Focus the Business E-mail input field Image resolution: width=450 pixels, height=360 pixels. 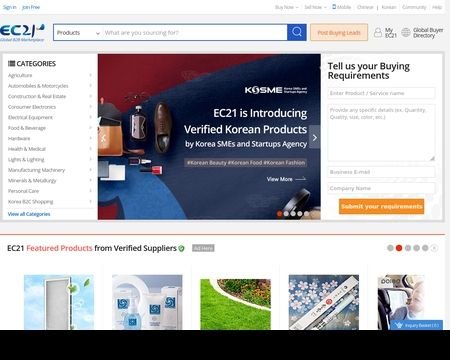tap(381, 172)
